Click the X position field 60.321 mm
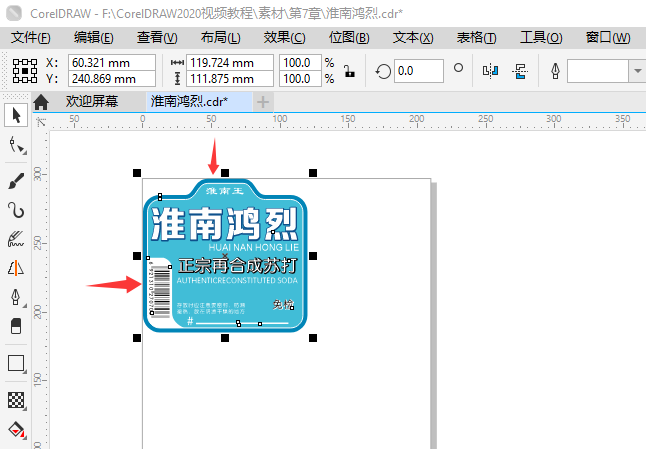The height and width of the screenshot is (449, 646). click(112, 63)
